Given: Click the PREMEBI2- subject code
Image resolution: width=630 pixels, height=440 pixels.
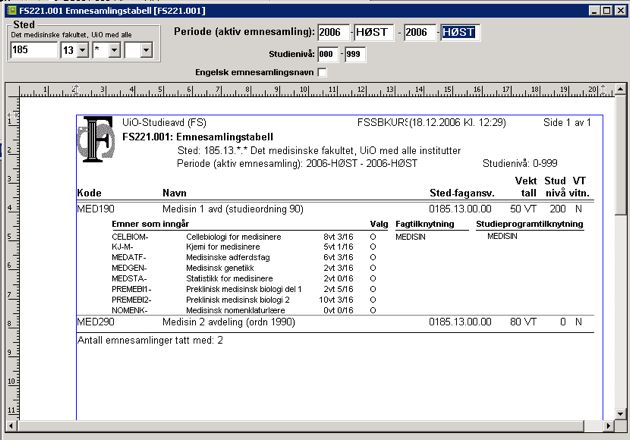Looking at the screenshot, I should (131, 300).
